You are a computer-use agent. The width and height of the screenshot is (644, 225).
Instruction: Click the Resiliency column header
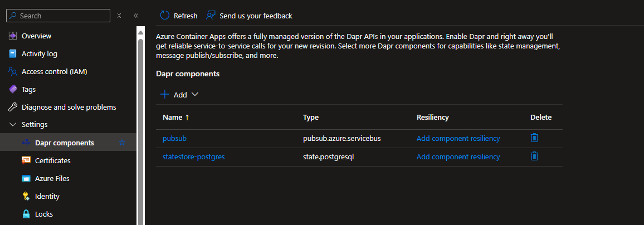[432, 118]
